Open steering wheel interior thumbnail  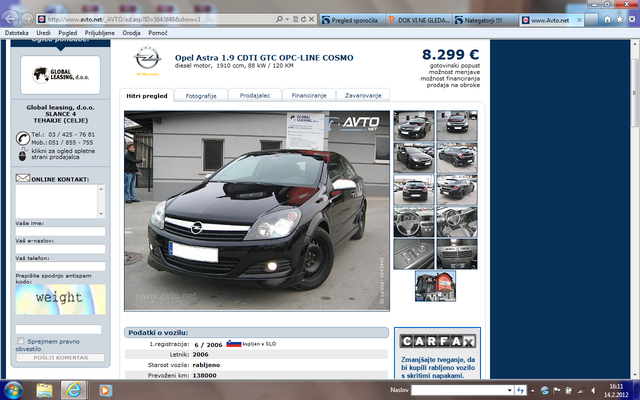[414, 222]
